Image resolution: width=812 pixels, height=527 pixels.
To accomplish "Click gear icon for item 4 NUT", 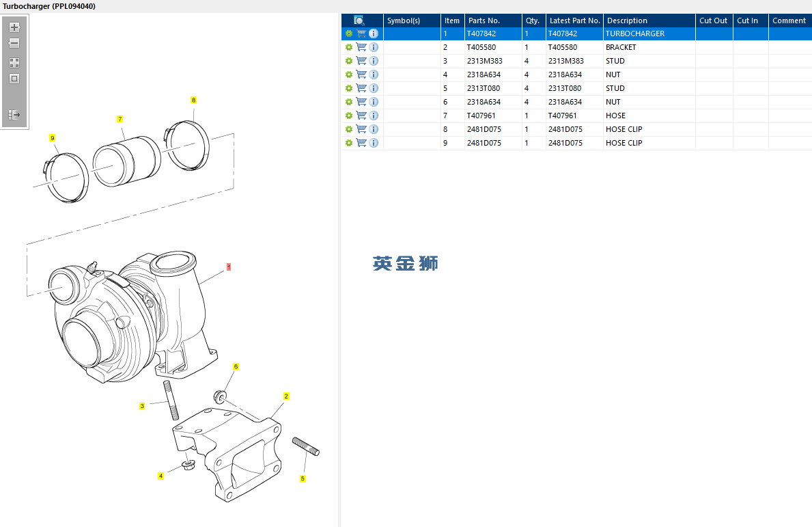I will pyautogui.click(x=349, y=75).
